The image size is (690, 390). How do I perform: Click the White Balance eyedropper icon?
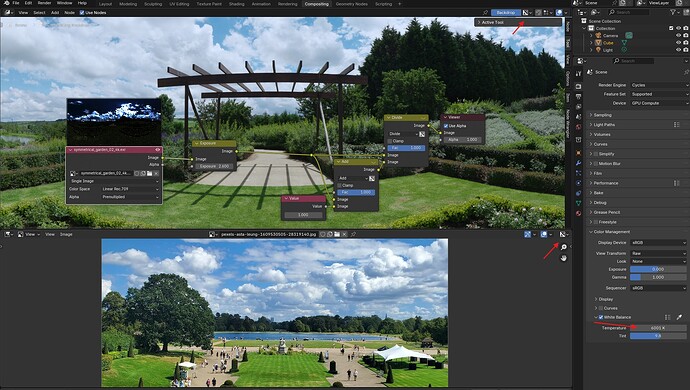pyautogui.click(x=679, y=317)
